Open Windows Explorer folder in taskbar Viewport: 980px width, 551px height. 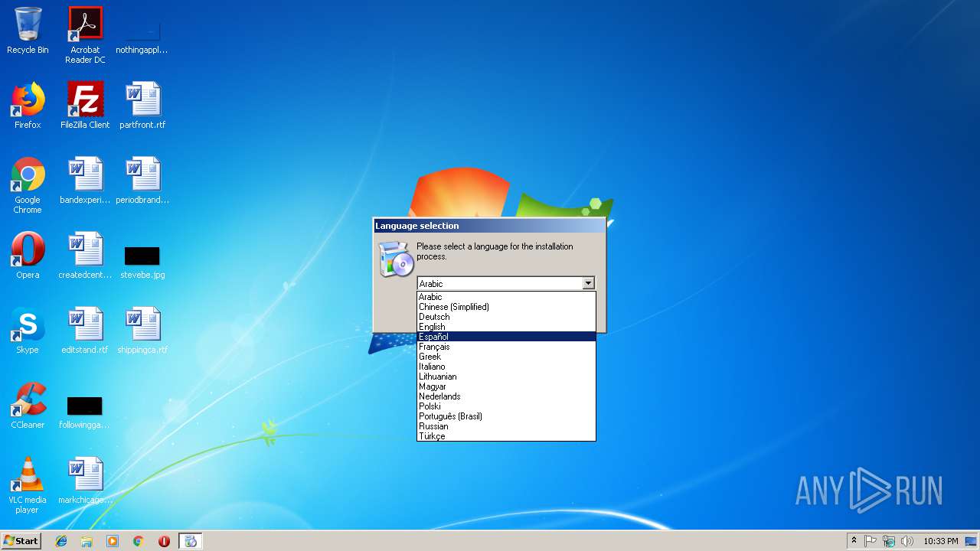87,541
